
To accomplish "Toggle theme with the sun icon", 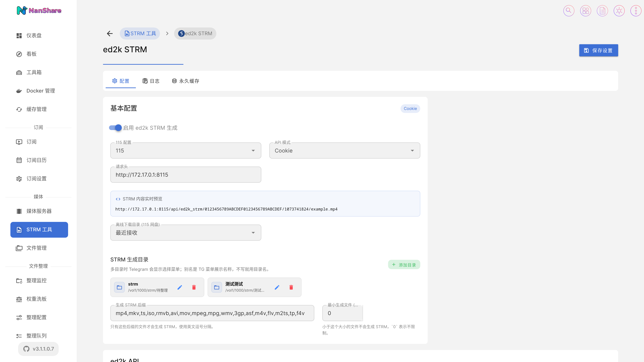I will point(619,11).
